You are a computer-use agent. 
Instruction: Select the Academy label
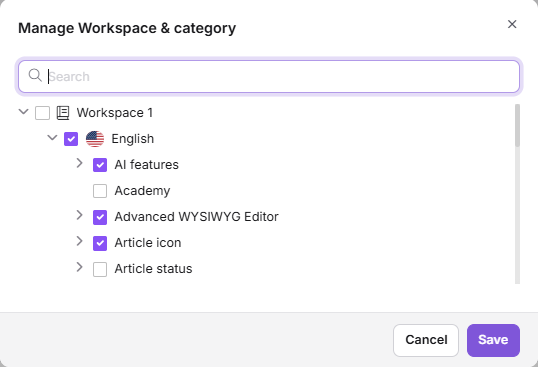[142, 191]
